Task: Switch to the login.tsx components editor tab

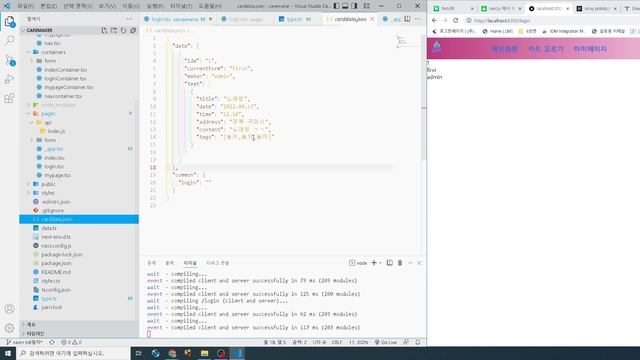Action: click(x=178, y=19)
